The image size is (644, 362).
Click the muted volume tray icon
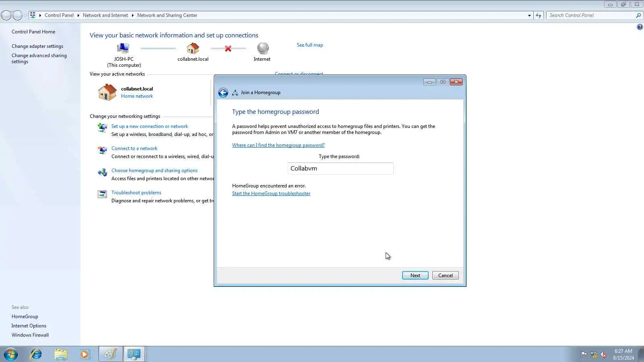[x=603, y=354]
